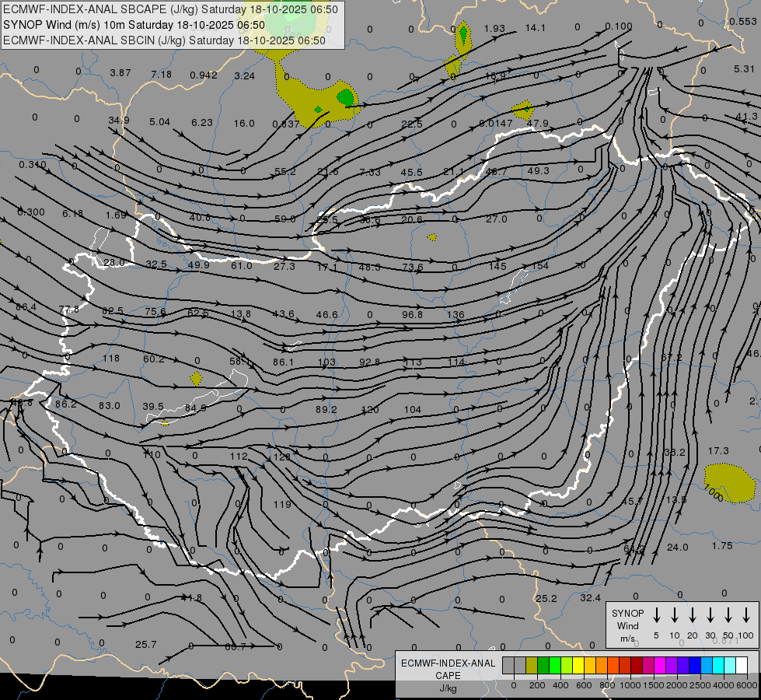Click the map value 25.7
Viewport: 761px width, 700px height.
click(x=146, y=645)
